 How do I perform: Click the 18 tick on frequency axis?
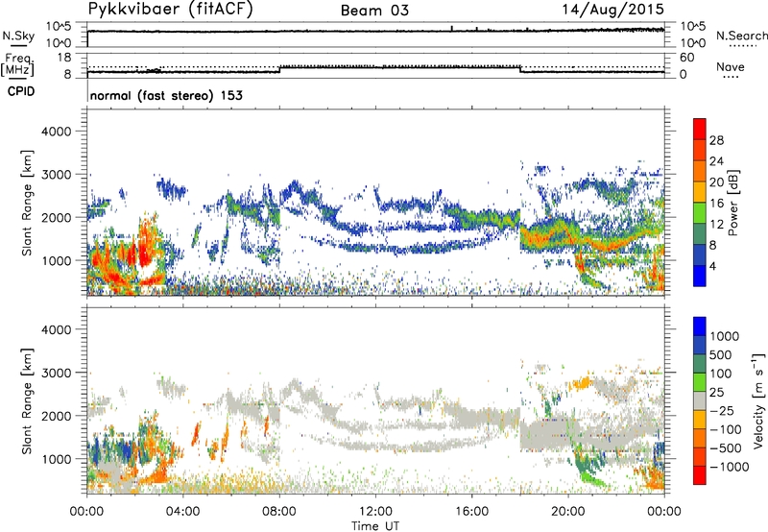63,58
